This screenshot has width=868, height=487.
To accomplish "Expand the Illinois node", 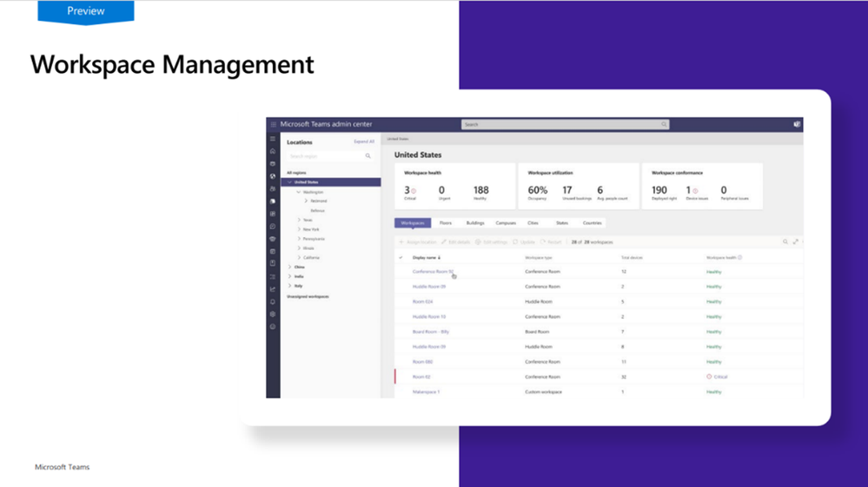I will (299, 248).
